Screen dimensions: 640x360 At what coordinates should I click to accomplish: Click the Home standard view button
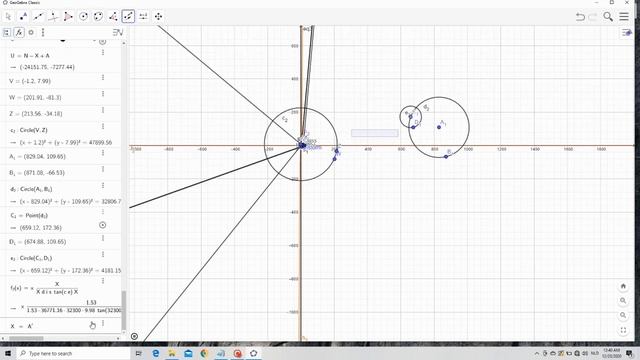point(623,286)
